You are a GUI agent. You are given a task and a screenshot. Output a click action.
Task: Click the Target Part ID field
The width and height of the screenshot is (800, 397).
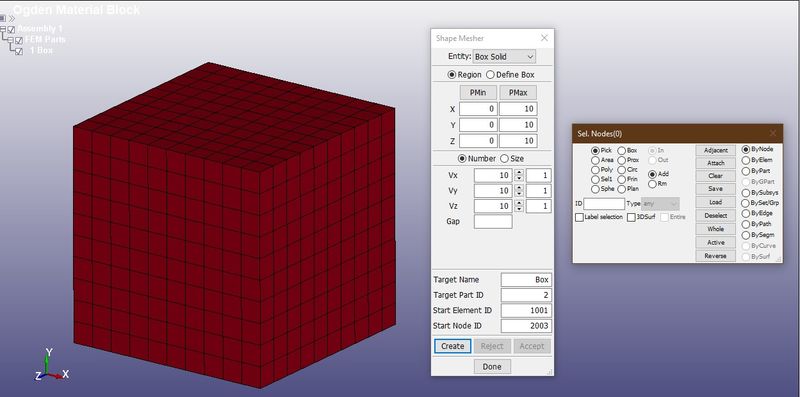point(526,295)
